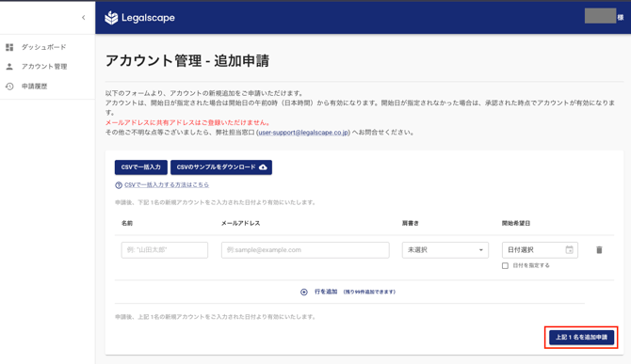Delete the row with trash icon
The height and width of the screenshot is (364, 631).
pos(599,250)
